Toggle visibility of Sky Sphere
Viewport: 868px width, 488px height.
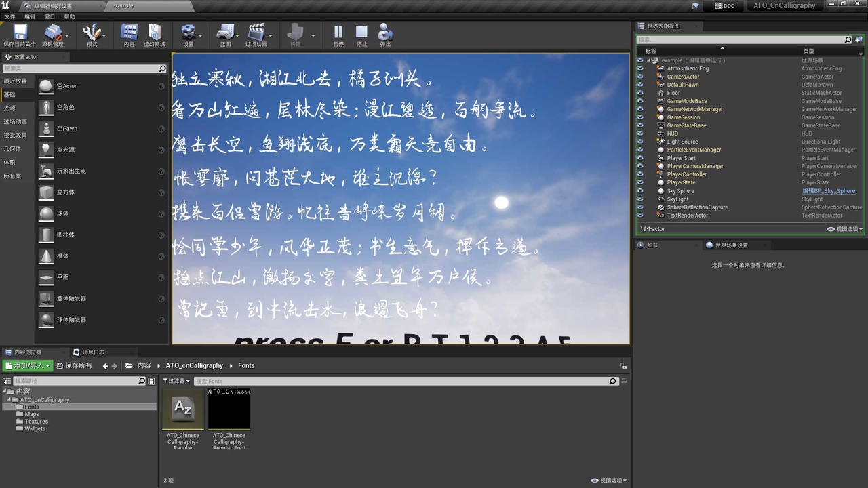pyautogui.click(x=639, y=191)
